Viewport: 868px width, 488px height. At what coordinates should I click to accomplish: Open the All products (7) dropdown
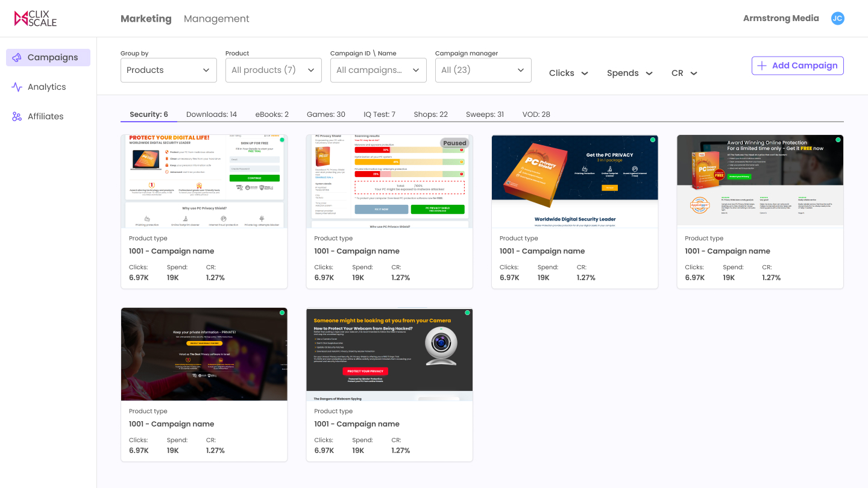[x=274, y=70]
